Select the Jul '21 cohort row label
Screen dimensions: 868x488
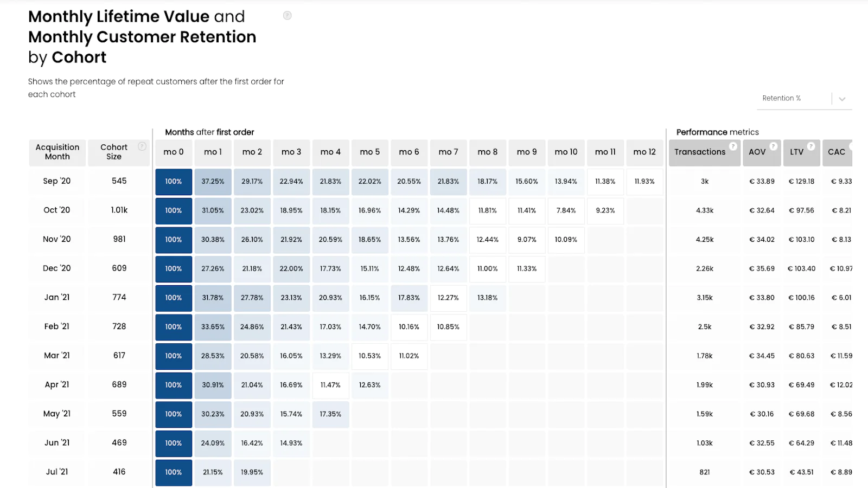click(57, 472)
